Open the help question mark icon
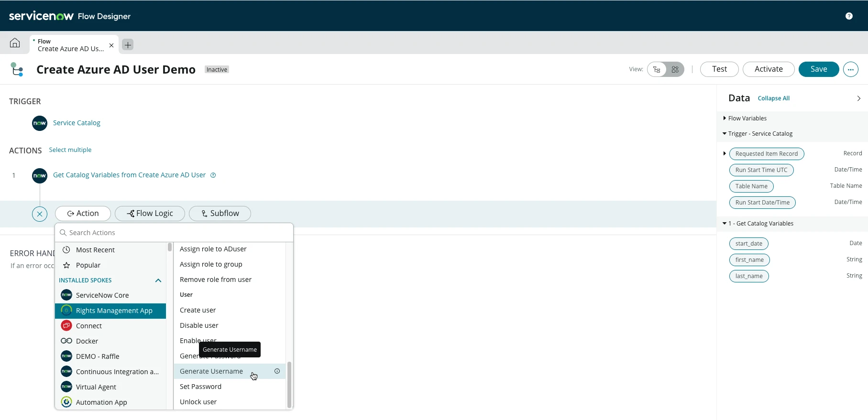The height and width of the screenshot is (420, 868). [x=849, y=16]
